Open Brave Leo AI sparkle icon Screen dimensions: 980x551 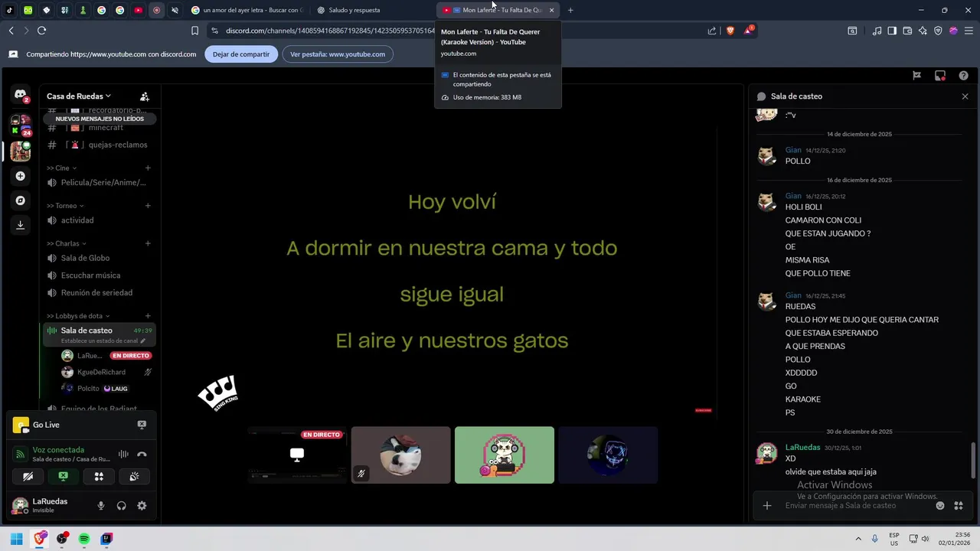[923, 31]
